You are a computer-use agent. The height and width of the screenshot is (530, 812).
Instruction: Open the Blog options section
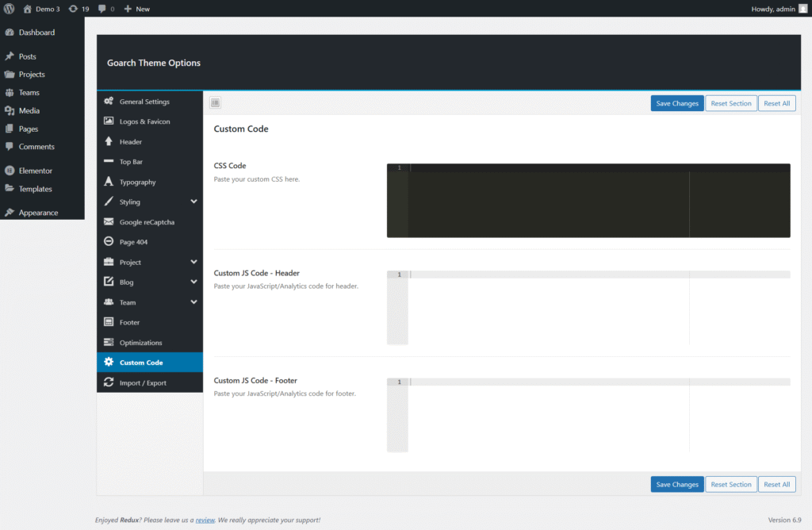(x=150, y=282)
